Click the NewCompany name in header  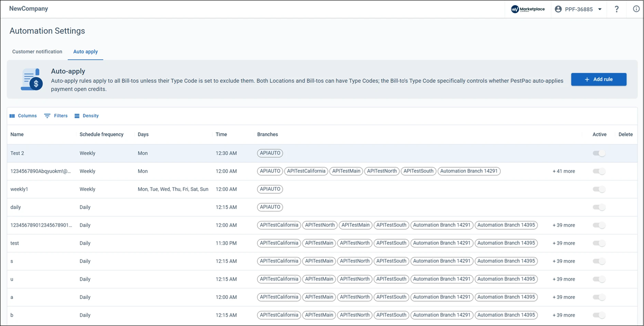point(29,9)
